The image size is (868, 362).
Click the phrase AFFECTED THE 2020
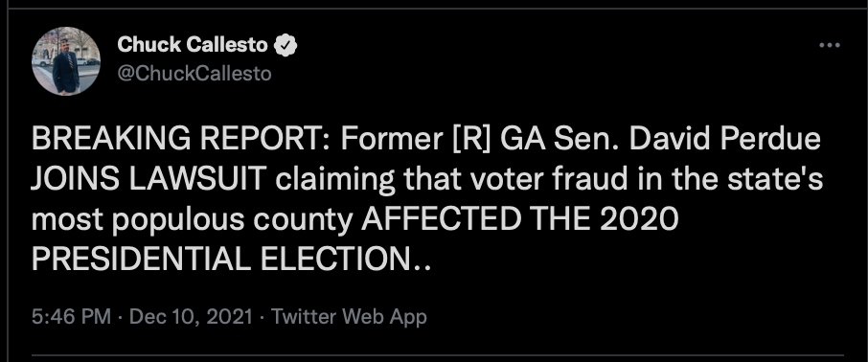(x=520, y=219)
